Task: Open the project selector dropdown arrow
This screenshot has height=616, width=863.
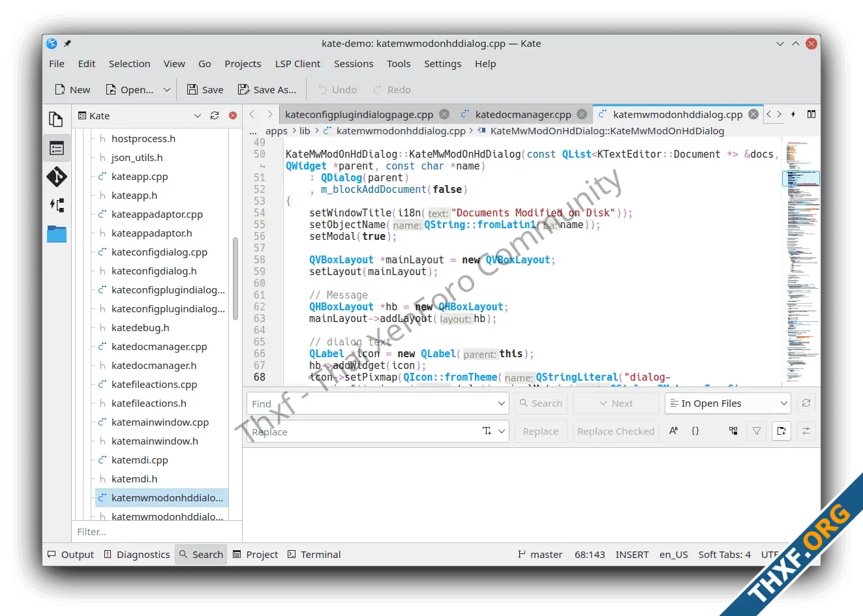Action: pyautogui.click(x=198, y=115)
